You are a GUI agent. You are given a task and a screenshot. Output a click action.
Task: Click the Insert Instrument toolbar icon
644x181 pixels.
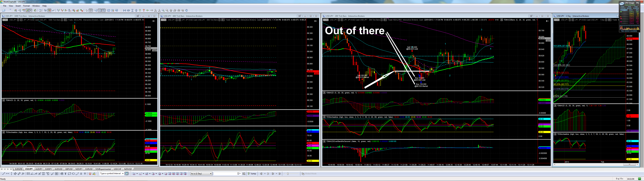pos(15,11)
